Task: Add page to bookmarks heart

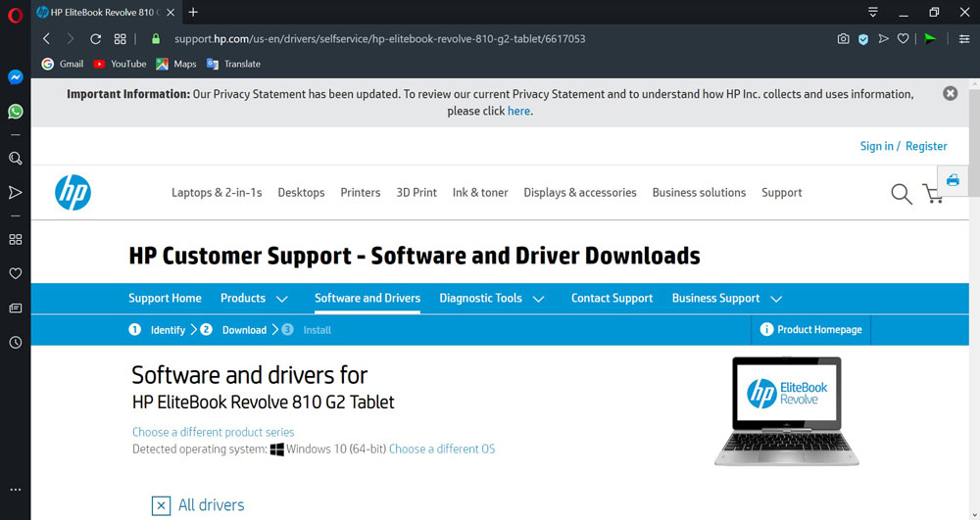Action: [904, 39]
